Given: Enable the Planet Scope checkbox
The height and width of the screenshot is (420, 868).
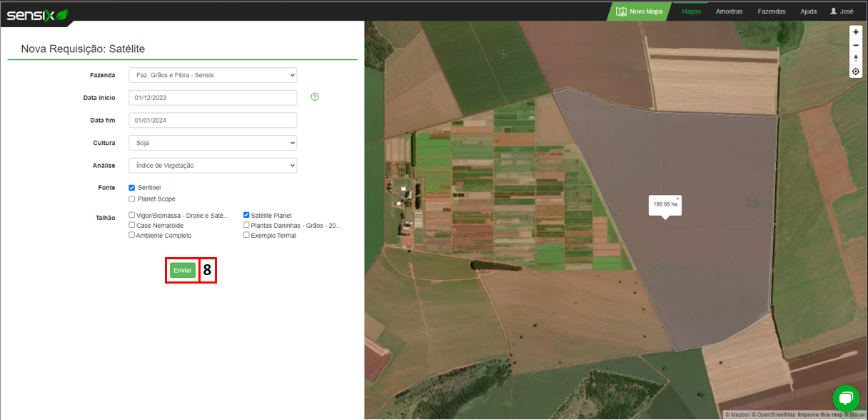Looking at the screenshot, I should (x=132, y=199).
